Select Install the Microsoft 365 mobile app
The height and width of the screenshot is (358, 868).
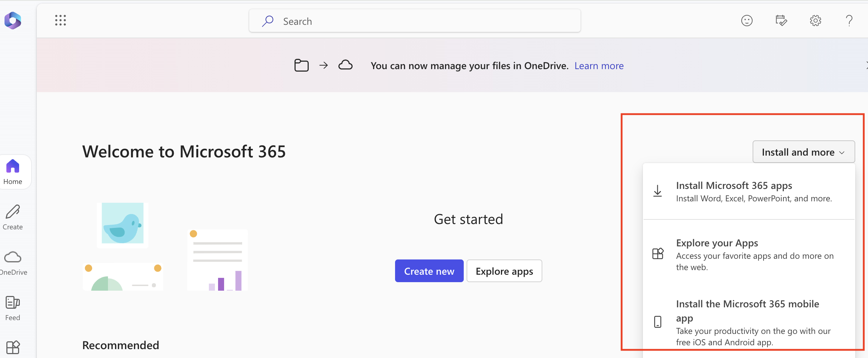coord(749,322)
